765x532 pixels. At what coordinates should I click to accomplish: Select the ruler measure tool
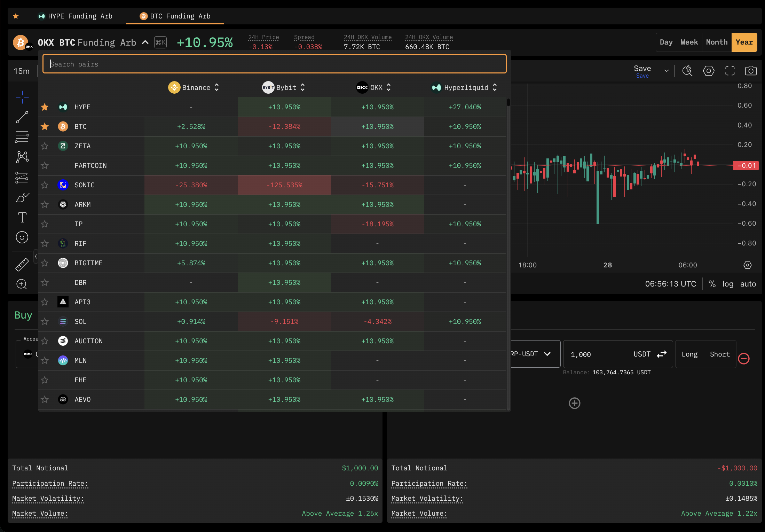[22, 265]
